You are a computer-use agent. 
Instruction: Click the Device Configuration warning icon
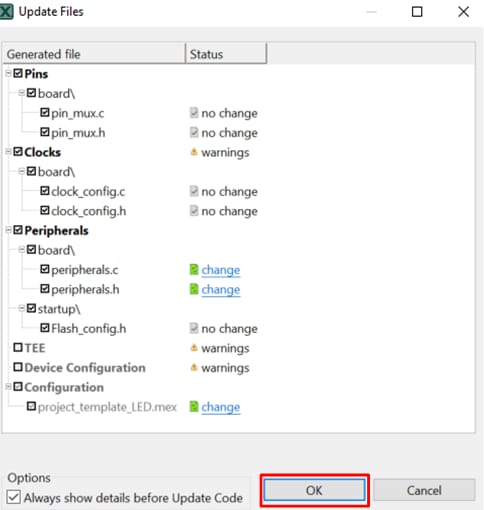194,368
